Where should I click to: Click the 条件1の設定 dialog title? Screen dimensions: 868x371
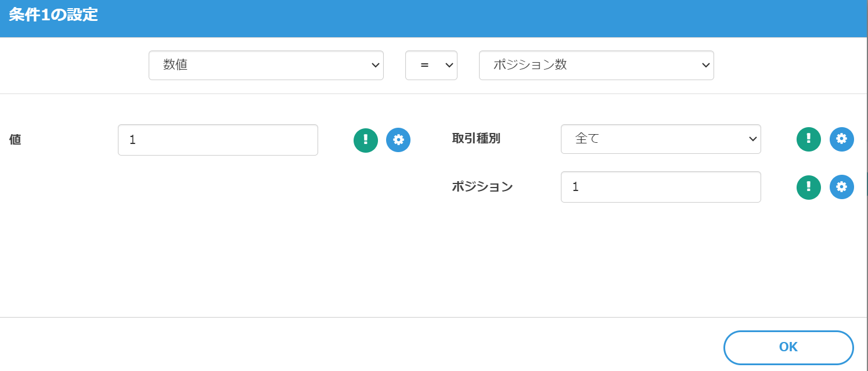(x=53, y=16)
